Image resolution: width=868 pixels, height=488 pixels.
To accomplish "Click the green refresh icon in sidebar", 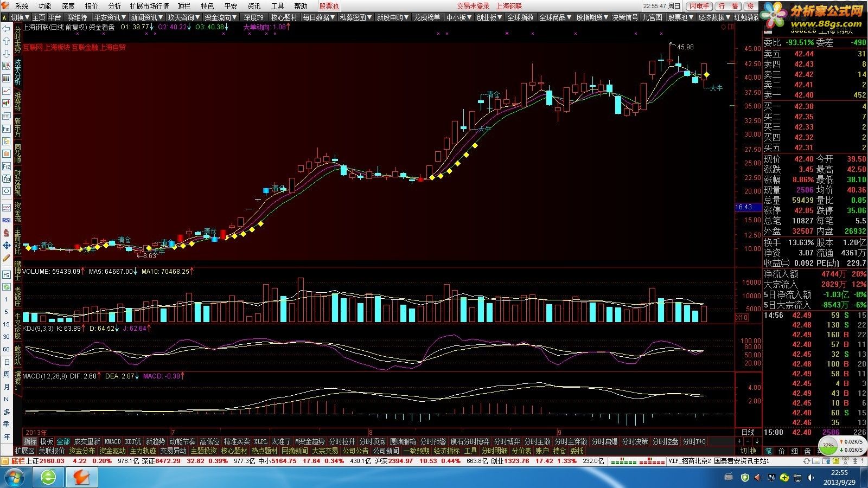I will click(7, 287).
